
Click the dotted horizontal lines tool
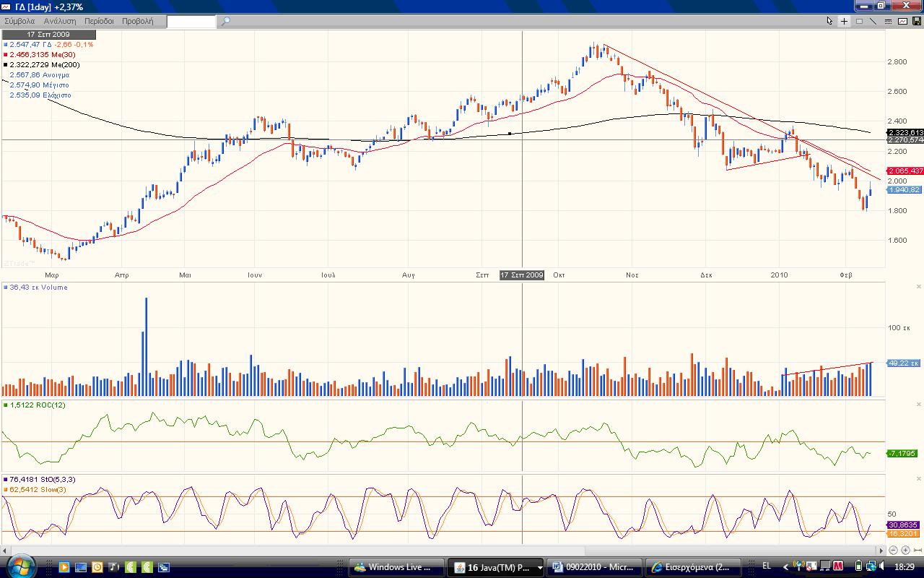[x=888, y=22]
